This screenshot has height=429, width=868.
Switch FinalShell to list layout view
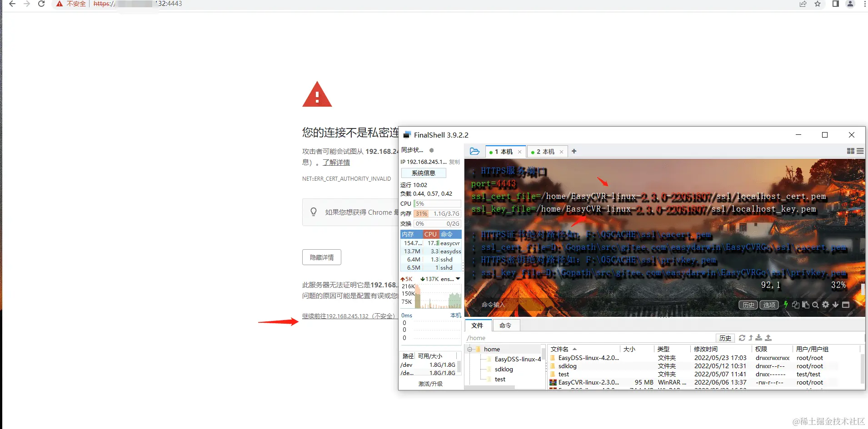click(x=860, y=151)
